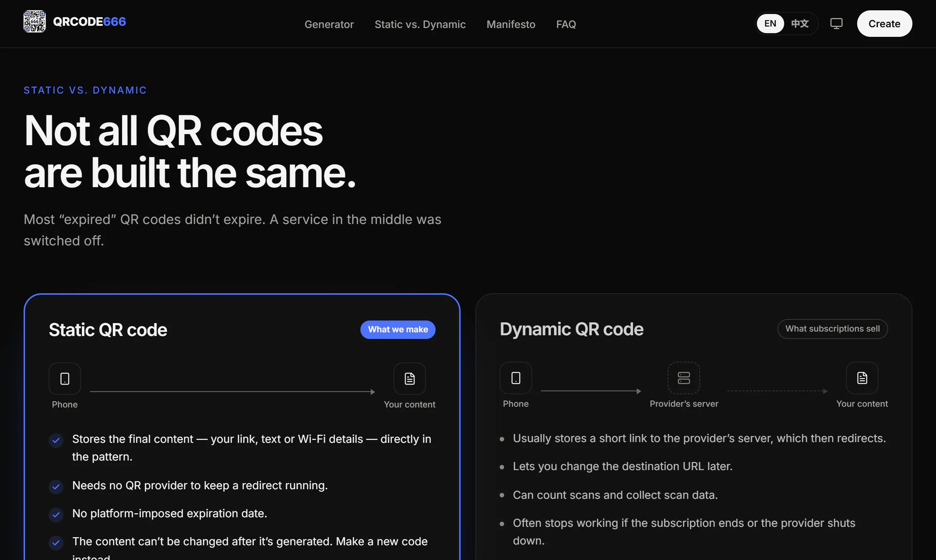Click the 'What subscriptions sell' badge

click(x=832, y=329)
